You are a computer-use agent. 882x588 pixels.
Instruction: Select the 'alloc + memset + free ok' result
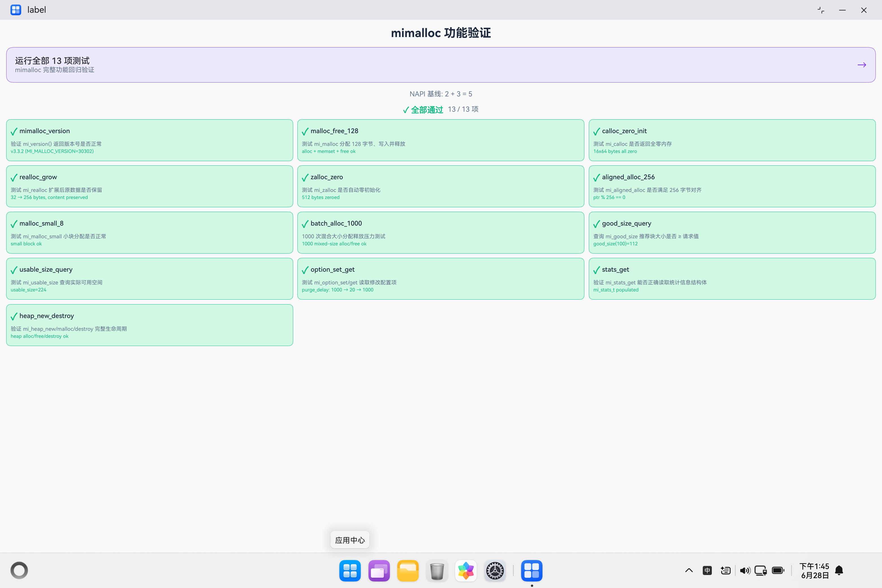pos(328,152)
